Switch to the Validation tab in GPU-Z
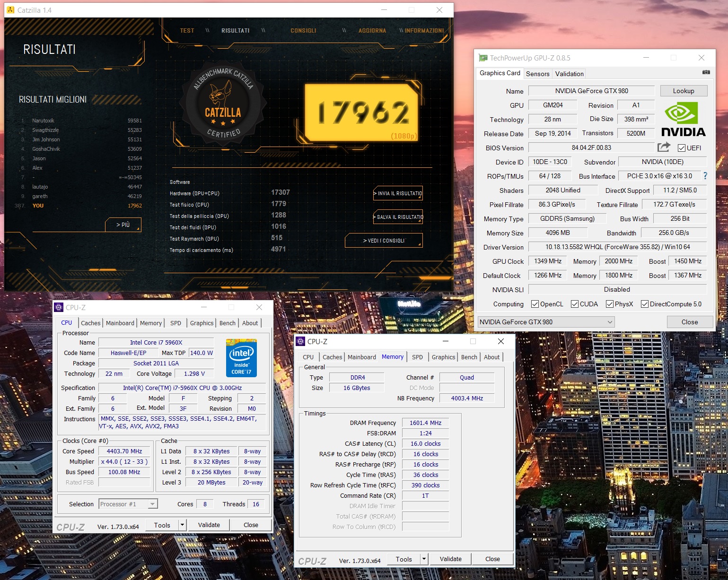Viewport: 728px width, 580px height. 570,74
